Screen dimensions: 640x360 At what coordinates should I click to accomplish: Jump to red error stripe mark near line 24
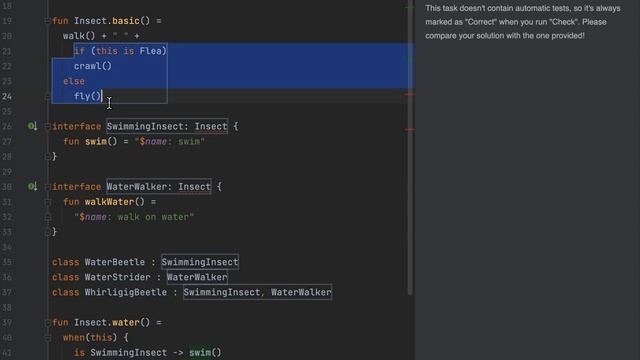410,94
